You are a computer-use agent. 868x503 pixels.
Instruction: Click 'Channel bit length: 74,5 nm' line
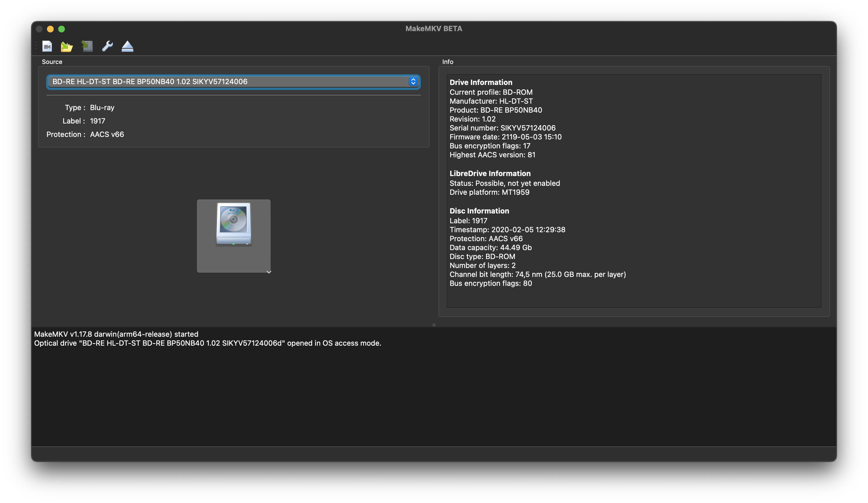[x=538, y=275]
